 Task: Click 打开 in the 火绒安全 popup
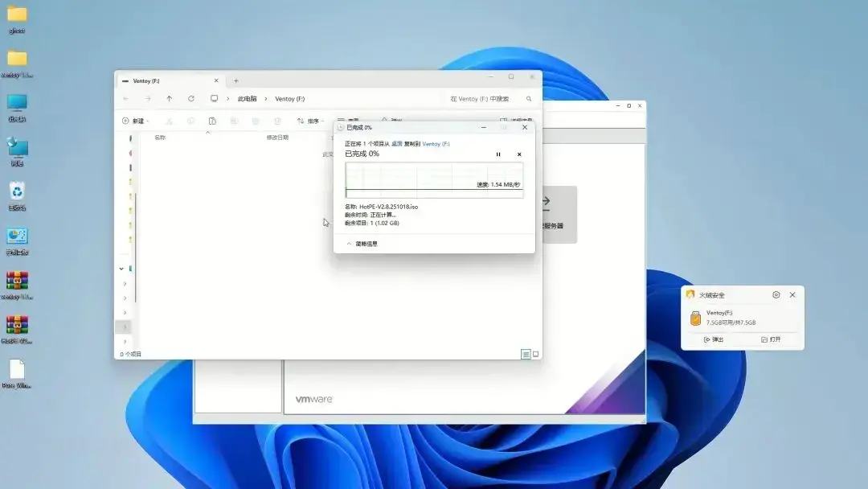771,340
